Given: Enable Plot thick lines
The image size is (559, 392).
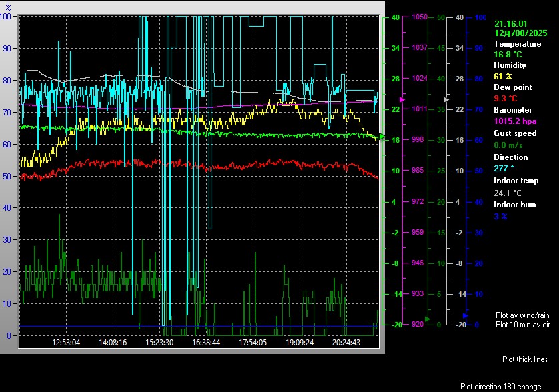Looking at the screenshot, I should (x=525, y=359).
